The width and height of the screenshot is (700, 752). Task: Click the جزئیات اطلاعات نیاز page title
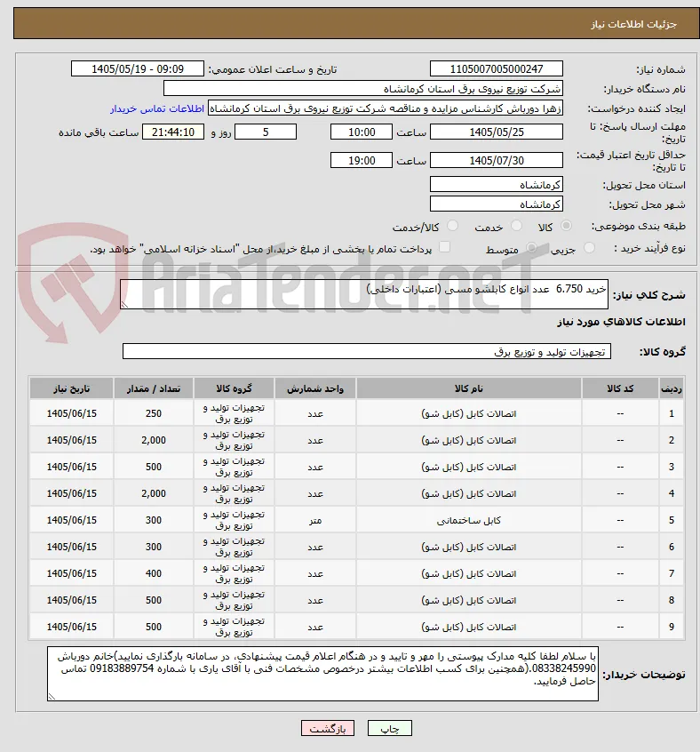[633, 24]
